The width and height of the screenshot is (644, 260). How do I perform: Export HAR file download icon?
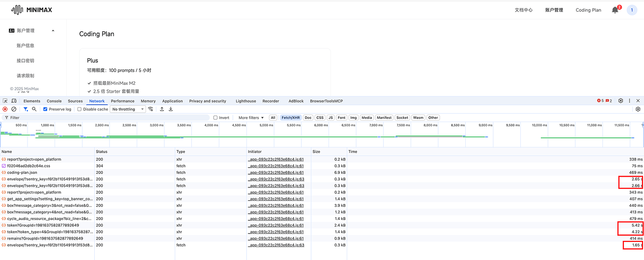171,109
